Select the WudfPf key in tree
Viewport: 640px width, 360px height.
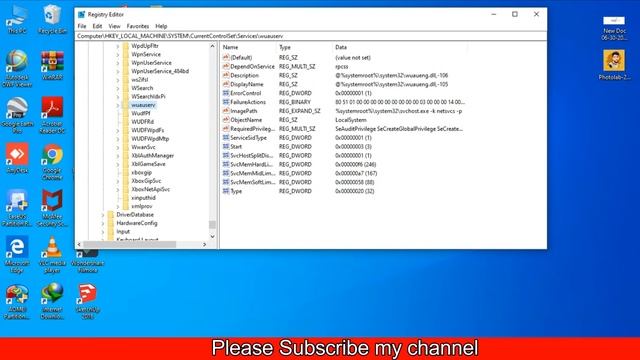(x=141, y=113)
